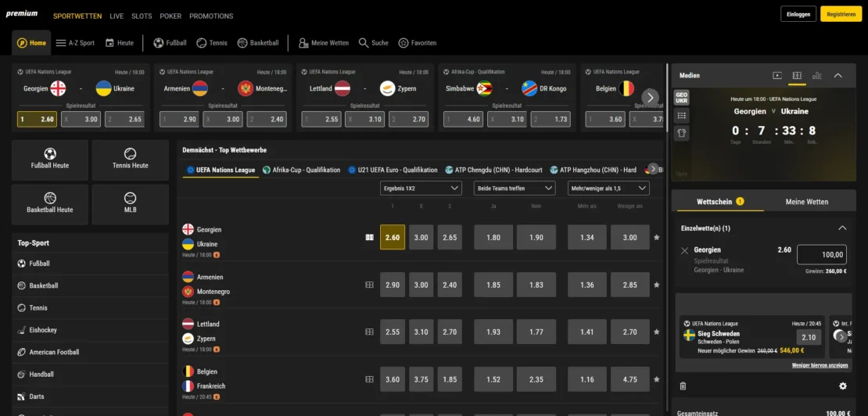The height and width of the screenshot is (416, 868).
Task: Add Sieg Schweden 2.10 suggestion to slip
Action: (x=809, y=337)
